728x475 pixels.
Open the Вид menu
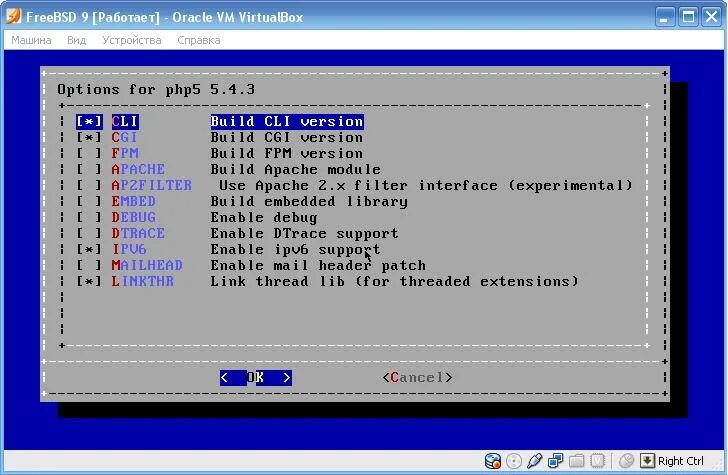tap(76, 40)
